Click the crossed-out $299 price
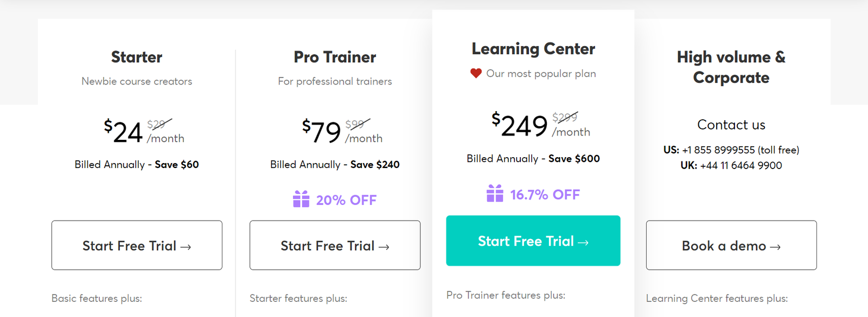This screenshot has width=868, height=317. [x=564, y=117]
